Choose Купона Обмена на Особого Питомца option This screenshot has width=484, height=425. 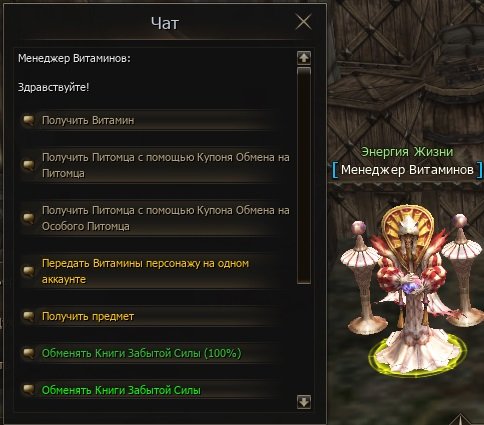(x=154, y=218)
